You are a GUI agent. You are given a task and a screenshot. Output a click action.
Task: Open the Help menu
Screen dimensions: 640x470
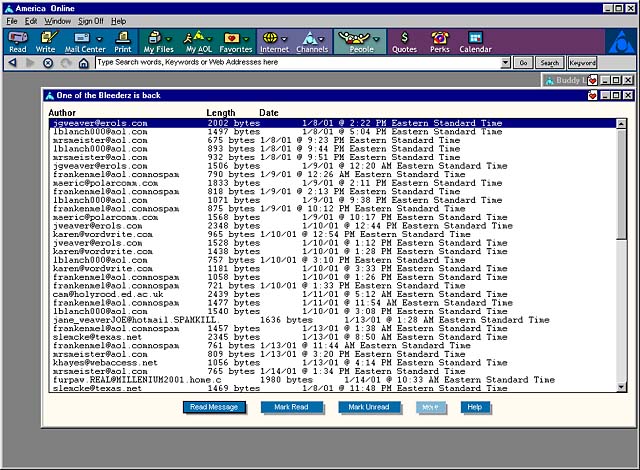[118, 21]
